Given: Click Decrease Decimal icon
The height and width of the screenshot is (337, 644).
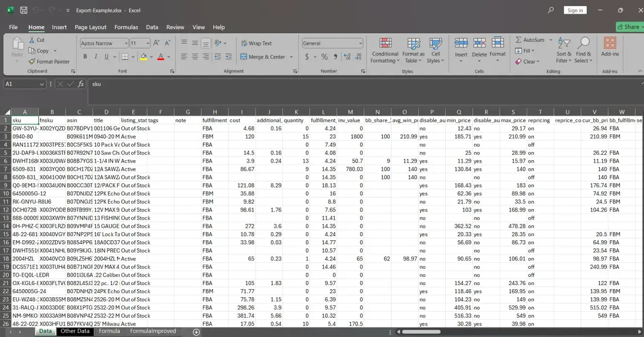Looking at the screenshot, I should 358,57.
